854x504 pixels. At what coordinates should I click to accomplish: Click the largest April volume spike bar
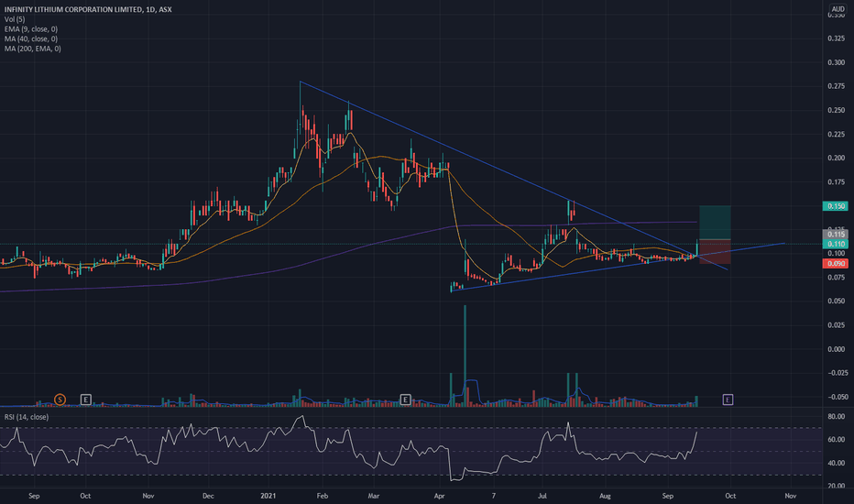pos(465,356)
